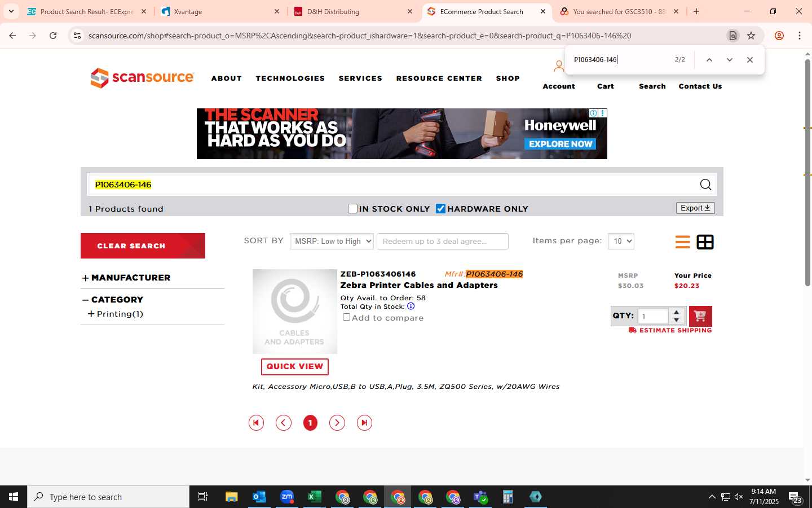Click the page 1 pagination indicator

(310, 423)
